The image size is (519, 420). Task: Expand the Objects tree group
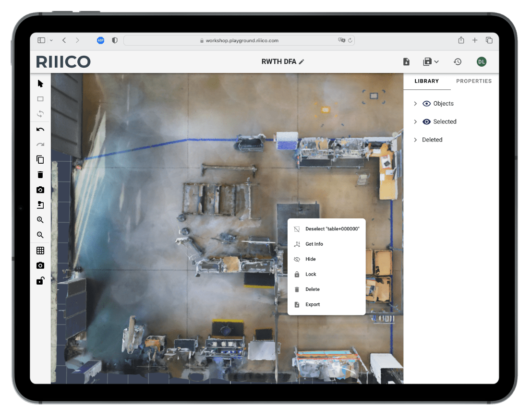415,104
